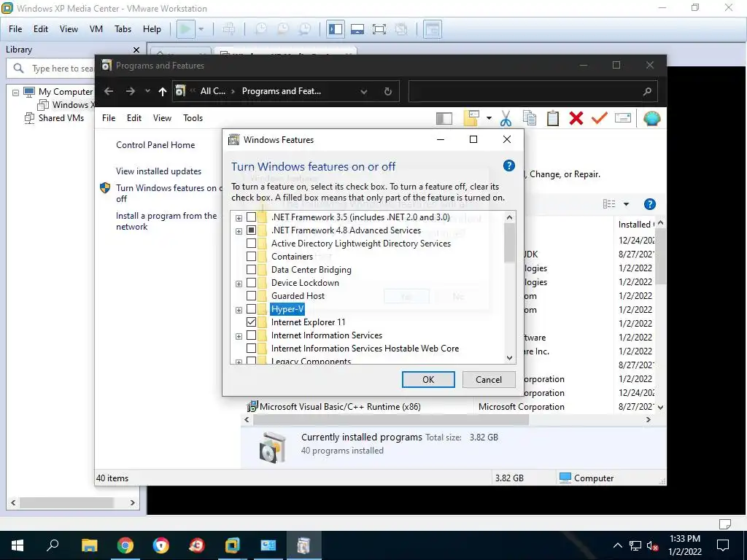Expand the Internet Information Services node
The width and height of the screenshot is (747, 560).
click(239, 336)
